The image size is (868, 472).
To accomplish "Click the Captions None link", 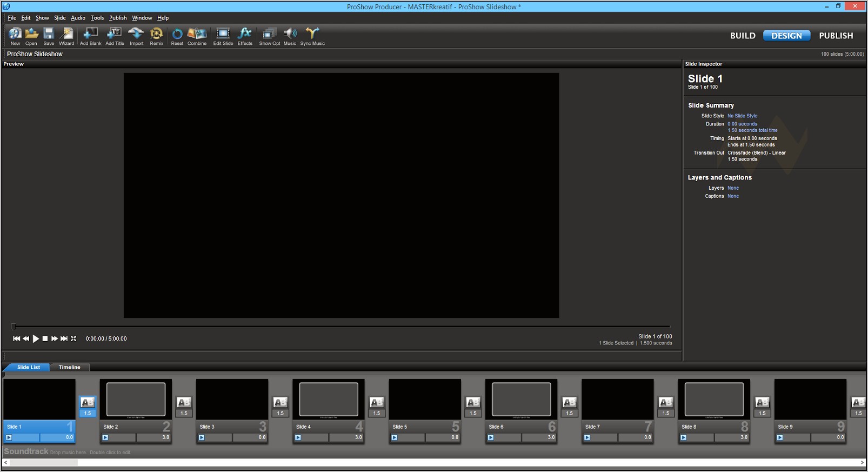I will click(733, 196).
